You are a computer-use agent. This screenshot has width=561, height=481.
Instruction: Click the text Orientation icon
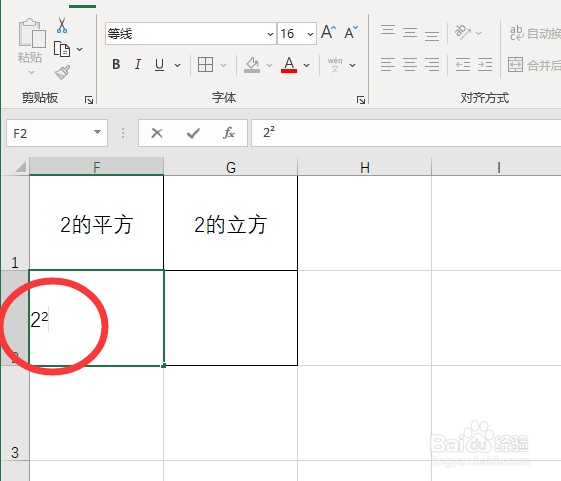point(463,33)
